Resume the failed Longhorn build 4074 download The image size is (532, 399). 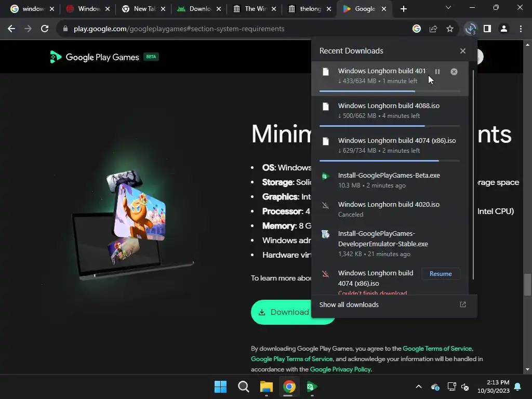coord(441,274)
